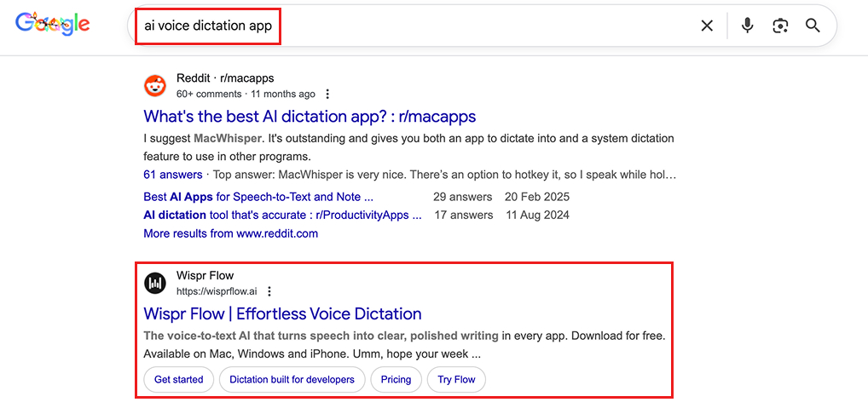Click the '20 Feb 2025' date
The height and width of the screenshot is (408, 868).
click(537, 197)
